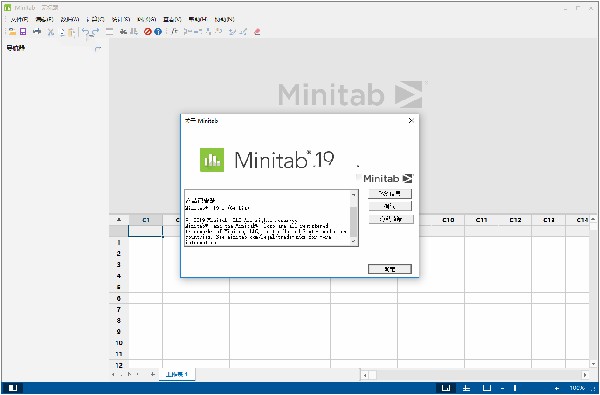Click the zoom out minus icon
This screenshot has width=600, height=395.
pos(502,388)
